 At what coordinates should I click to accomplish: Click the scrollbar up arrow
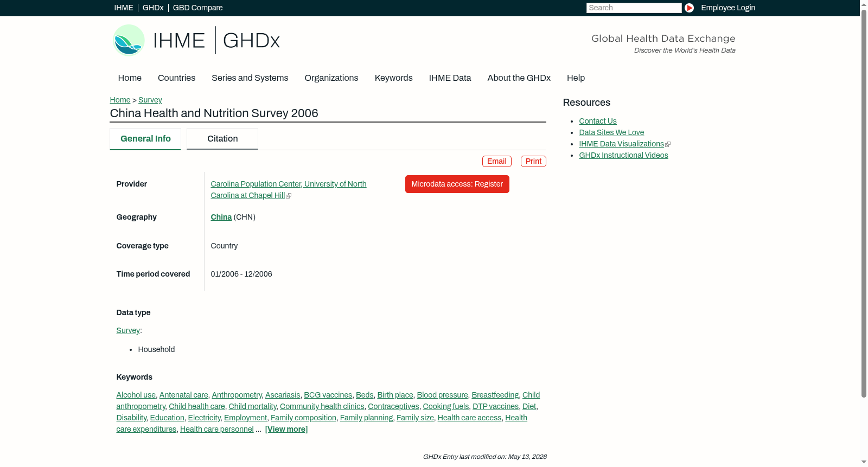(x=864, y=4)
